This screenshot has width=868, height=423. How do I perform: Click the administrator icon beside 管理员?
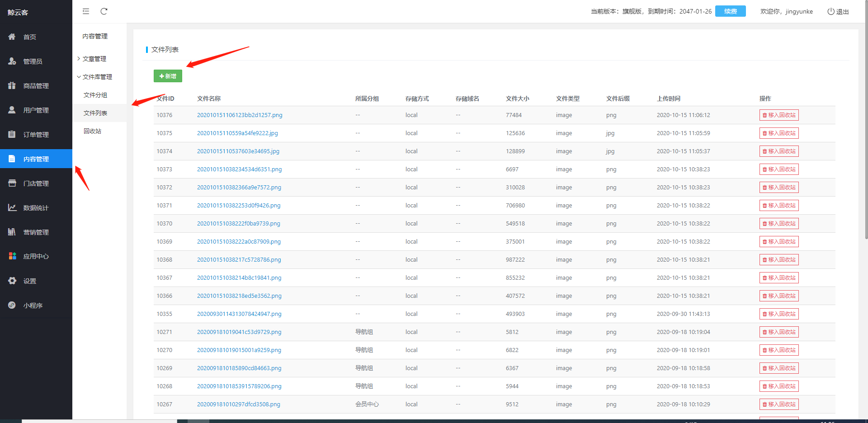click(12, 61)
